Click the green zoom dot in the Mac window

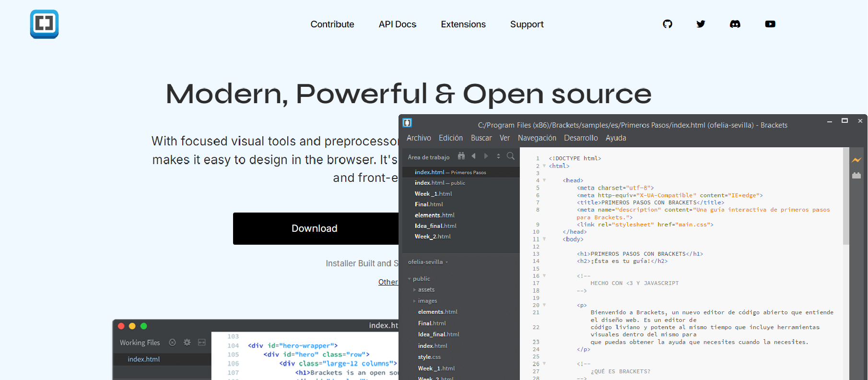(143, 326)
